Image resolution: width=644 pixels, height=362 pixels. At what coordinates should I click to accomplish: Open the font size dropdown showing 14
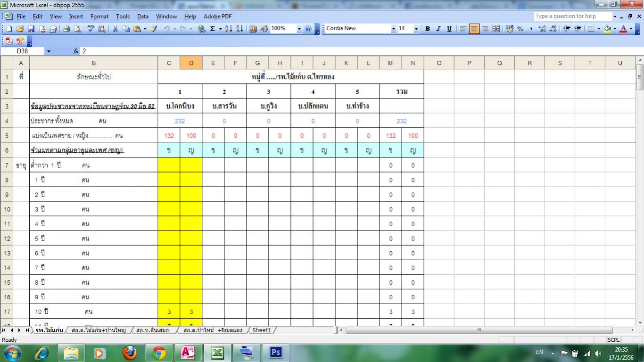coord(416,29)
